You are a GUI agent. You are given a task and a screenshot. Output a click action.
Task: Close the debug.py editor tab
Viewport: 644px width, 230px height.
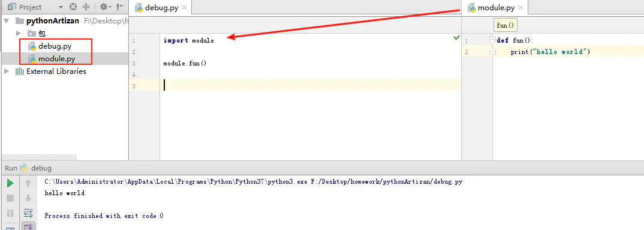(184, 8)
